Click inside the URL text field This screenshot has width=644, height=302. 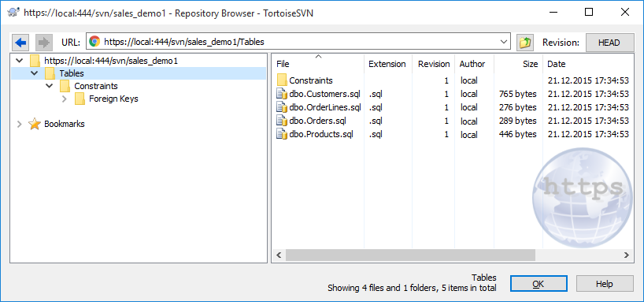pos(298,42)
